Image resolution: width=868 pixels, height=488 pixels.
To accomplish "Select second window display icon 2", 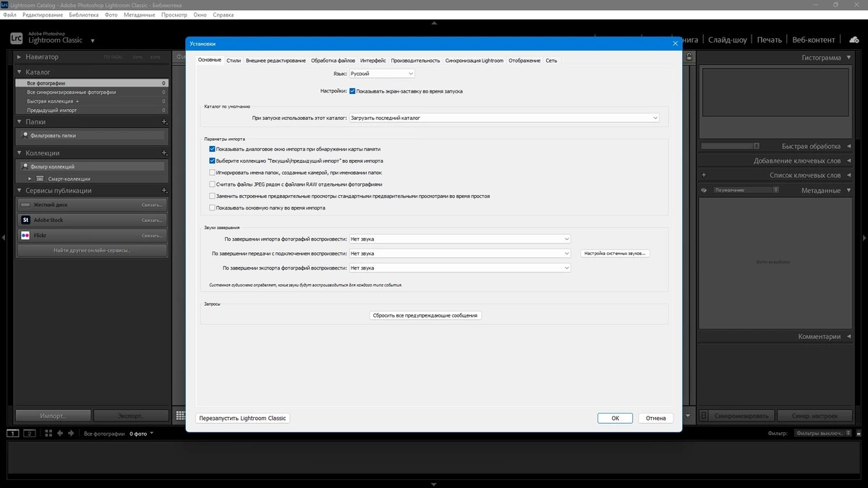I will click(30, 433).
